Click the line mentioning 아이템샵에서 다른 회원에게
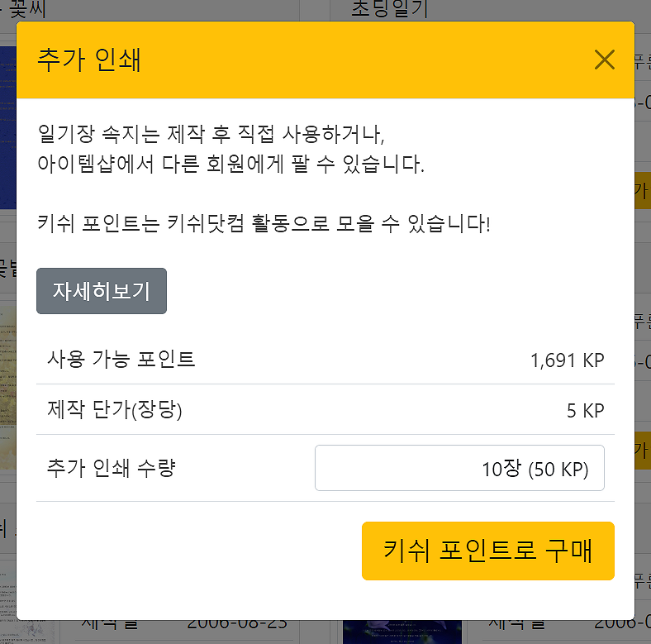This screenshot has height=644, width=651. click(x=231, y=165)
